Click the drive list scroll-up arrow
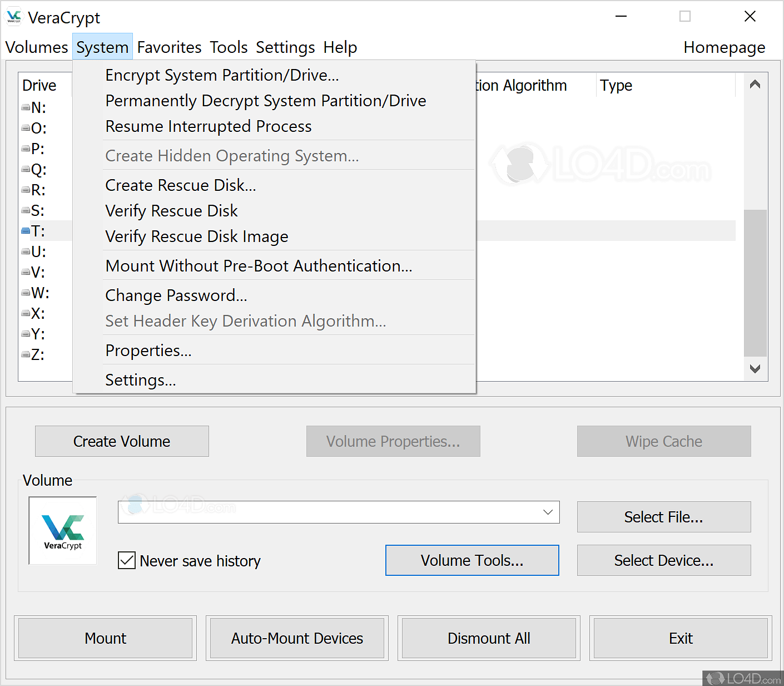Image resolution: width=784 pixels, height=686 pixels. (x=755, y=85)
